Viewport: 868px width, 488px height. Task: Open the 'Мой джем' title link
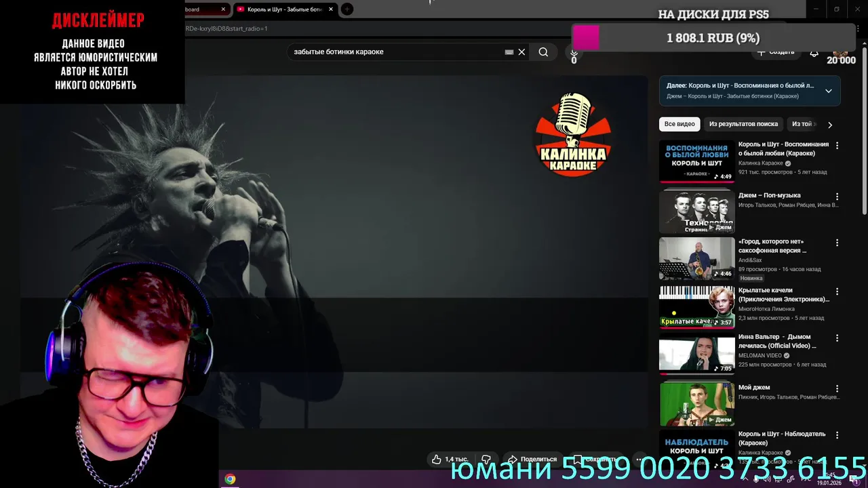pos(754,388)
